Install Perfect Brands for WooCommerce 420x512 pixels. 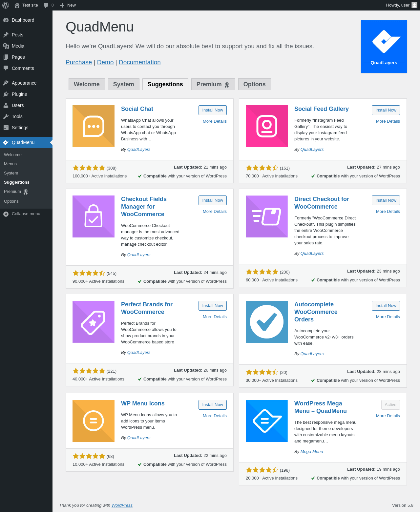point(213,306)
